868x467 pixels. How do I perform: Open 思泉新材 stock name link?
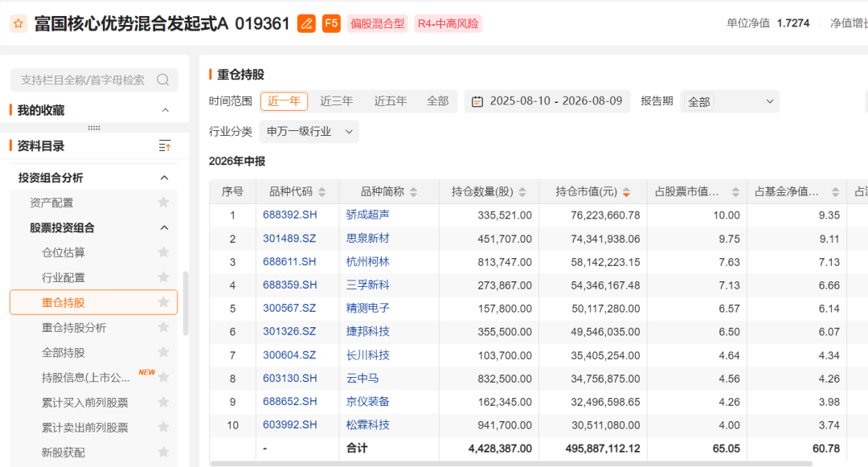(367, 239)
